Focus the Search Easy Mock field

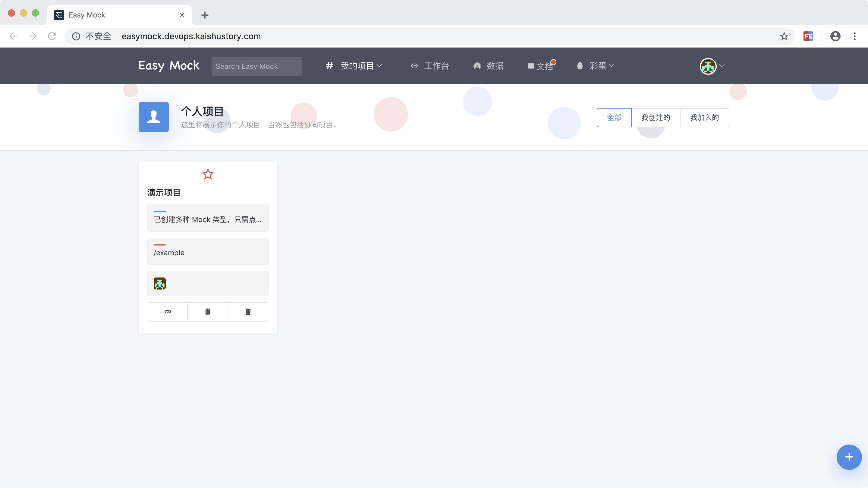257,66
